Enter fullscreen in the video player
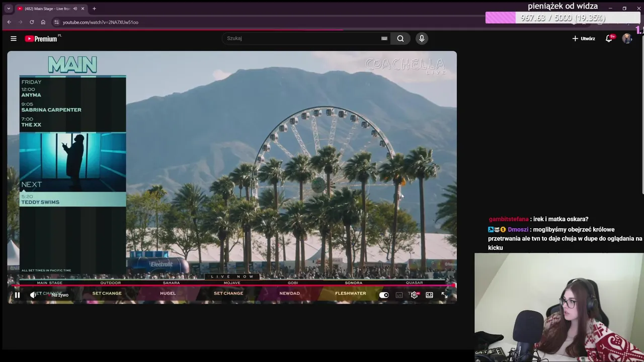This screenshot has width=644, height=362. pos(444,295)
